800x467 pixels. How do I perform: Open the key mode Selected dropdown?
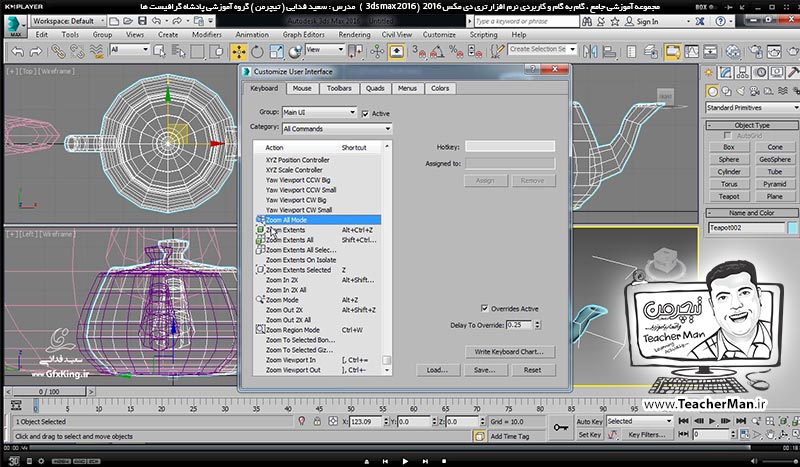tap(639, 421)
